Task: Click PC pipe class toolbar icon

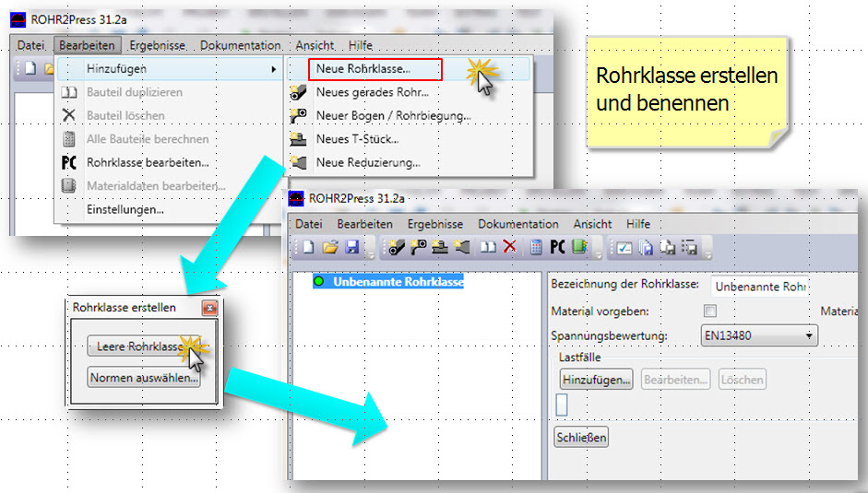Action: coord(557,247)
